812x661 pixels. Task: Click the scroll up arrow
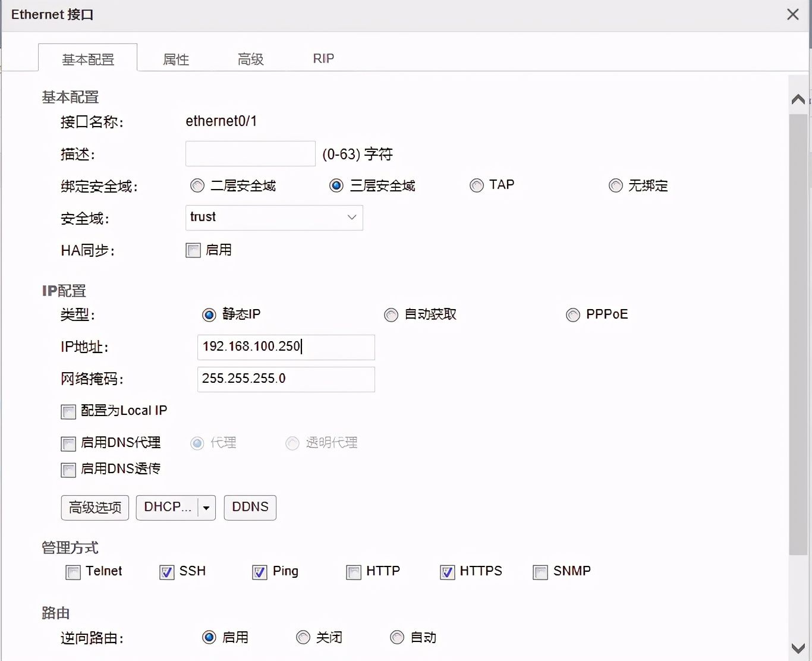pos(798,99)
